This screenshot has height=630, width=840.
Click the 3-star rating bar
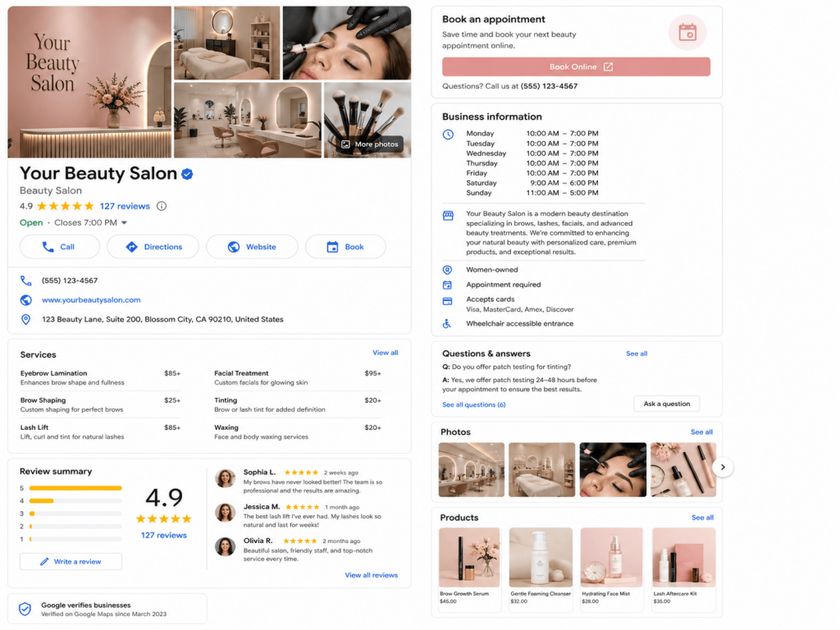pos(75,514)
